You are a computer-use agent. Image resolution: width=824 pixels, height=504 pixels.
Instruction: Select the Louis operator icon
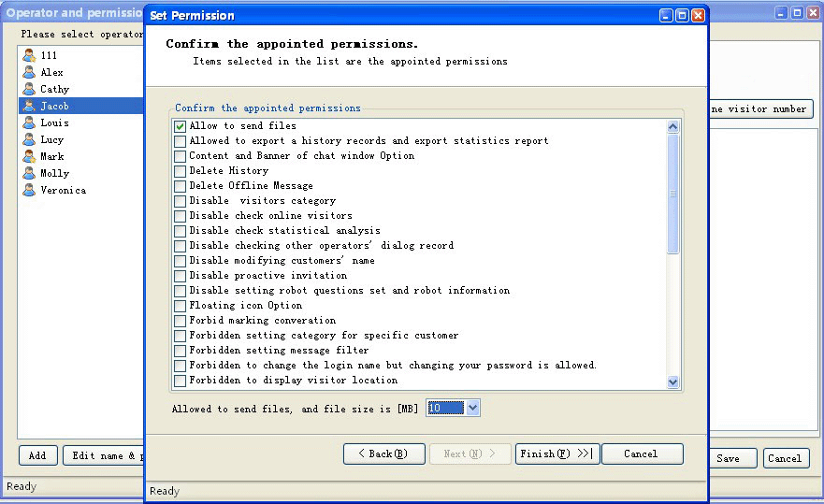29,122
